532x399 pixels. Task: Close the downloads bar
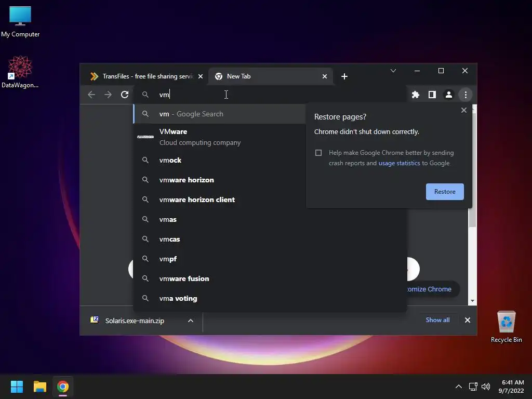(x=467, y=320)
